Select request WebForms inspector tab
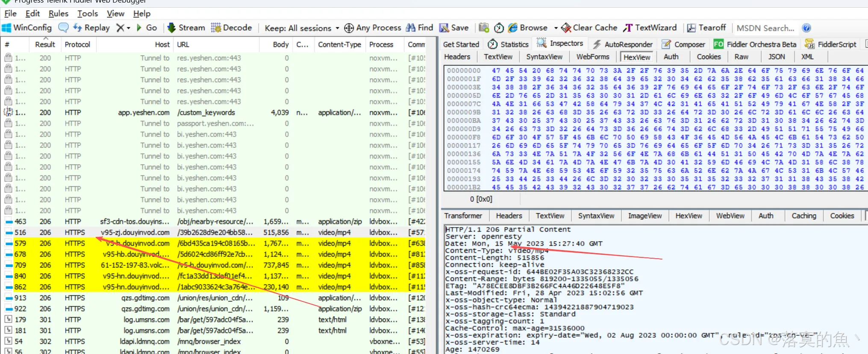This screenshot has height=354, width=868. 592,57
